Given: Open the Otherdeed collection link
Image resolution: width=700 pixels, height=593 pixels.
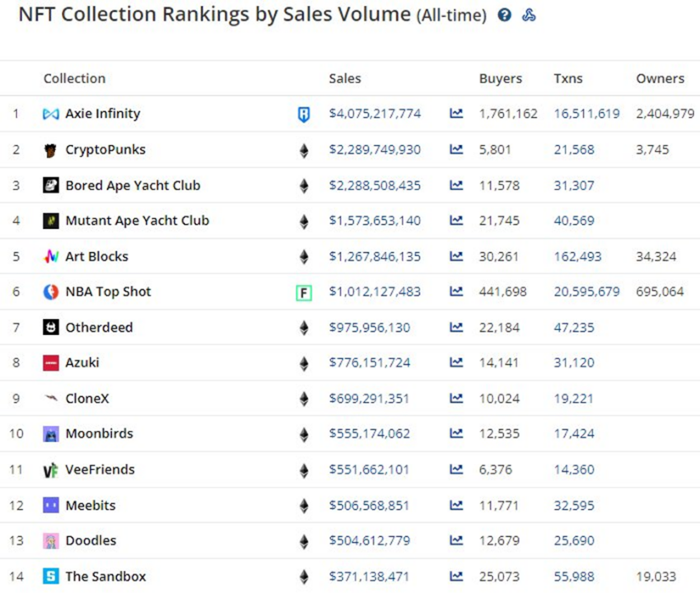Looking at the screenshot, I should point(99,327).
